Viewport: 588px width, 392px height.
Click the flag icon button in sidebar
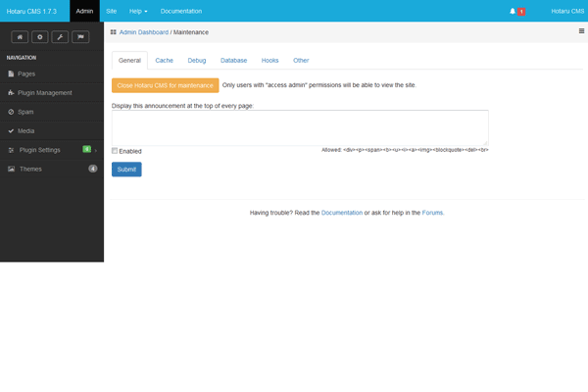click(82, 36)
